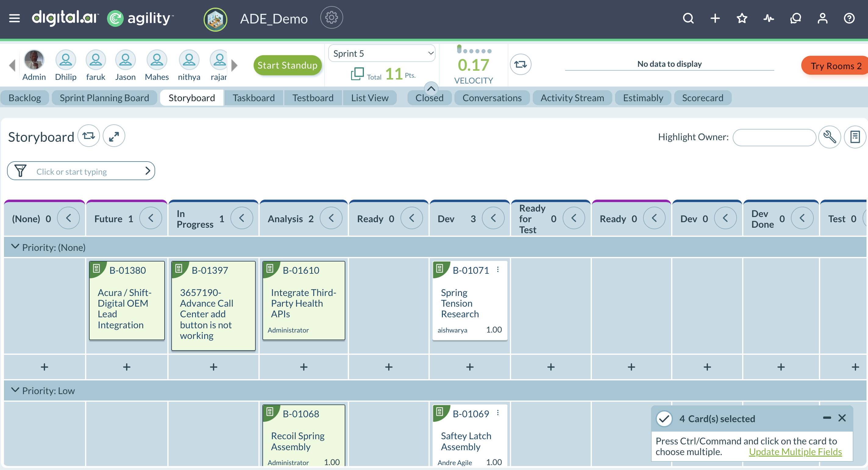Click the Update Multiple Fields link
The image size is (868, 470).
point(795,451)
